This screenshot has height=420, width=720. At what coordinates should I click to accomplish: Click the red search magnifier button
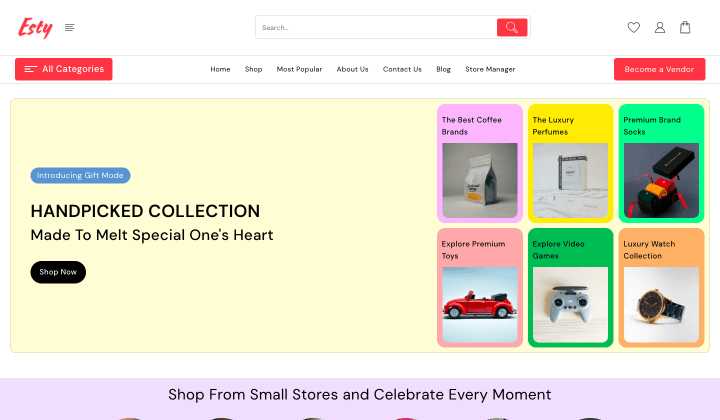coord(512,28)
